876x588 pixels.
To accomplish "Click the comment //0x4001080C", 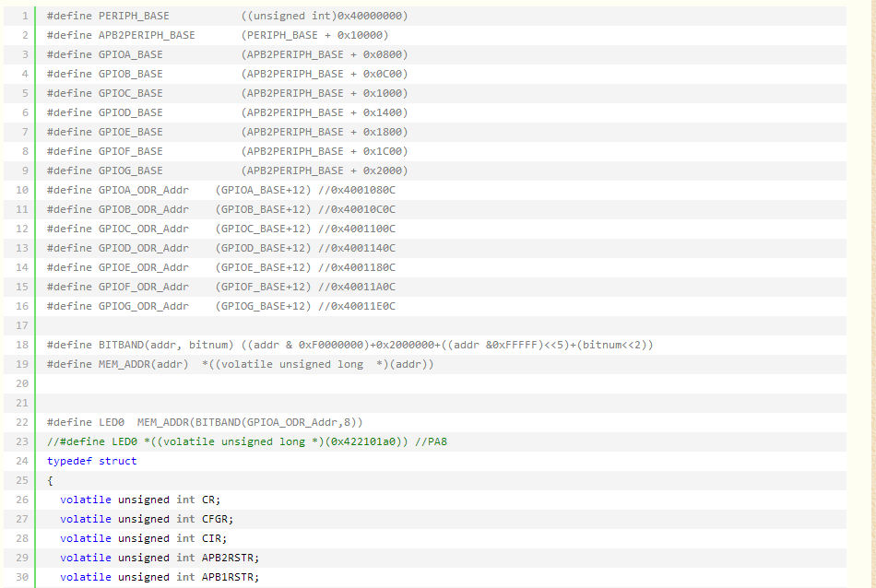I will (356, 190).
